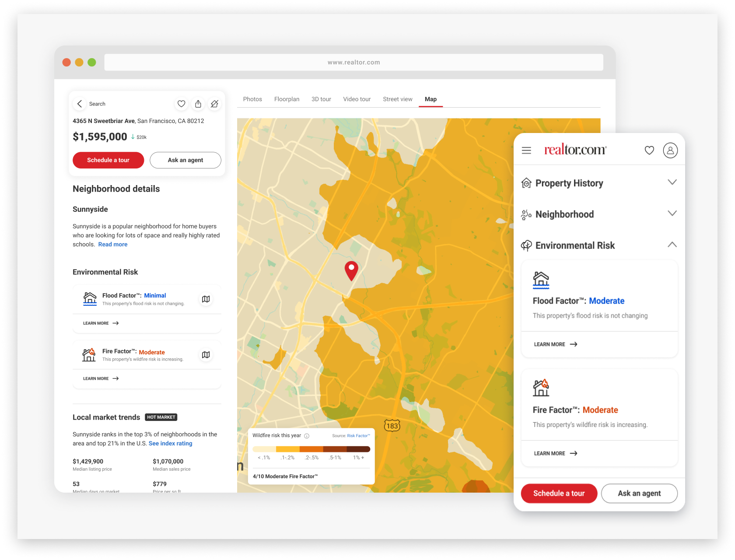This screenshot has width=735, height=560.
Task: Click the heart favorites icon in mobile header
Action: point(649,150)
